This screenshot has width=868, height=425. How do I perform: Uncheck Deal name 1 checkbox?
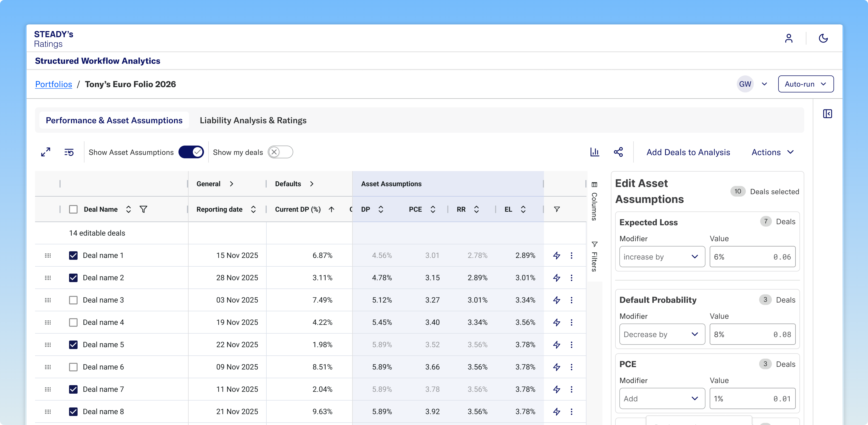tap(73, 256)
